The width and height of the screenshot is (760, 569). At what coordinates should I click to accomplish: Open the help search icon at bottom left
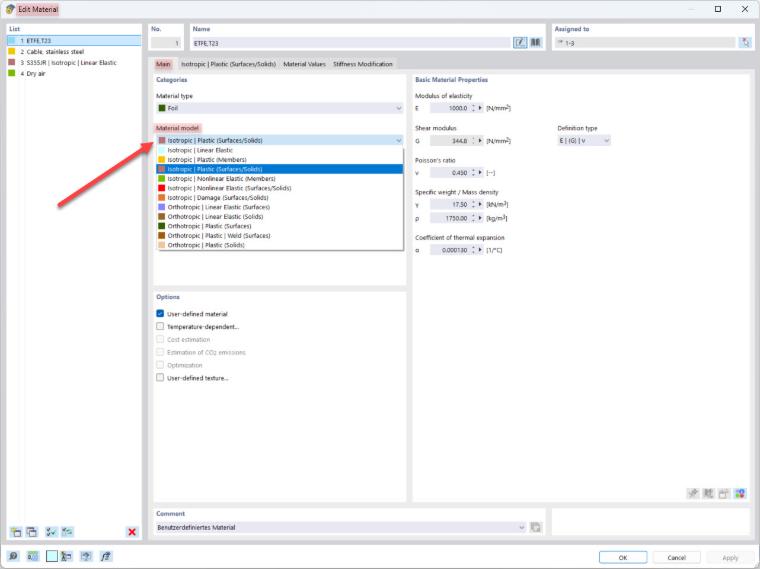click(13, 556)
